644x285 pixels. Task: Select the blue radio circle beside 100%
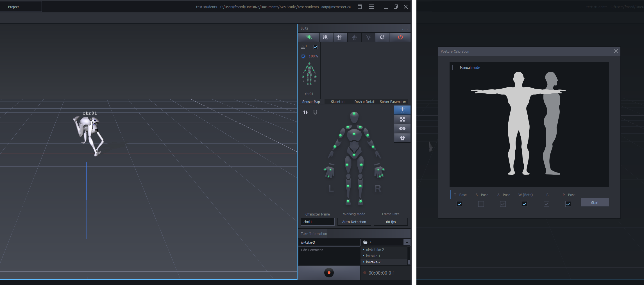coord(303,56)
